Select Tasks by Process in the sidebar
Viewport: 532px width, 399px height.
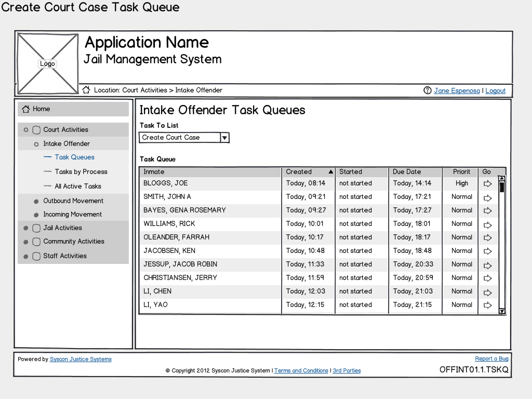[x=81, y=172]
